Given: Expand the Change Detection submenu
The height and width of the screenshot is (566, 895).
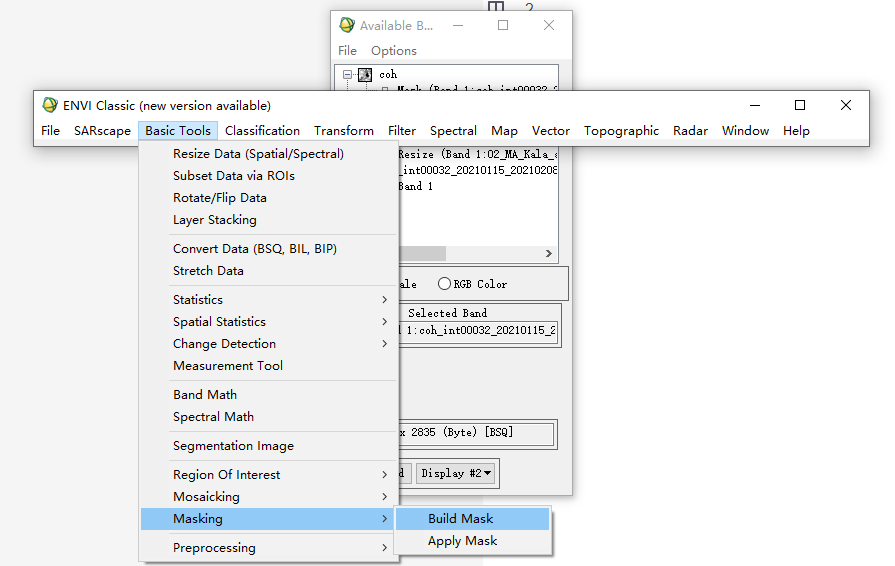Looking at the screenshot, I should point(269,344).
